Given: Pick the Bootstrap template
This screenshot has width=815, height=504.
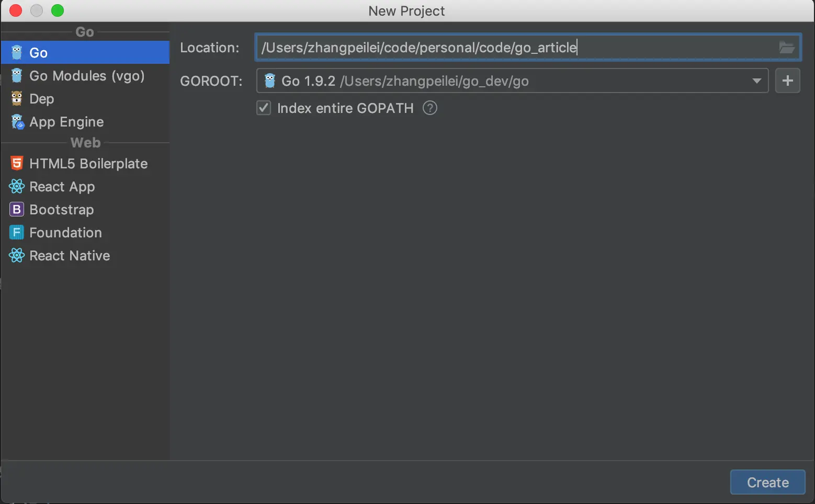Looking at the screenshot, I should [x=85, y=210].
